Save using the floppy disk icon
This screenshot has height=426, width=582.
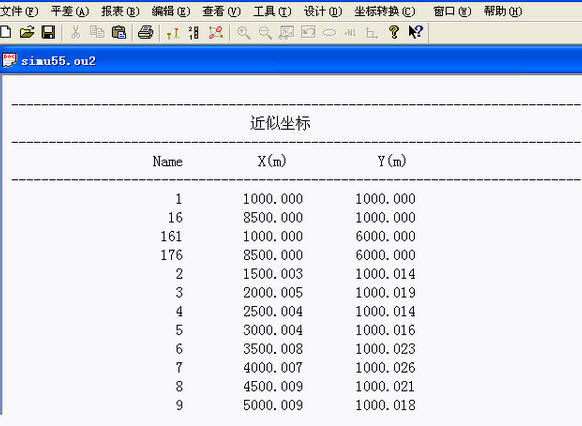48,33
